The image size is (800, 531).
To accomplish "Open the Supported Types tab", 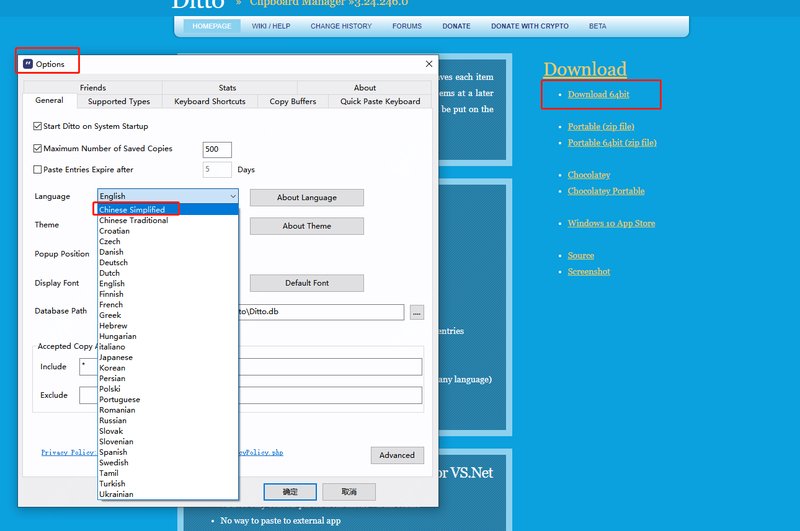I will (x=118, y=101).
